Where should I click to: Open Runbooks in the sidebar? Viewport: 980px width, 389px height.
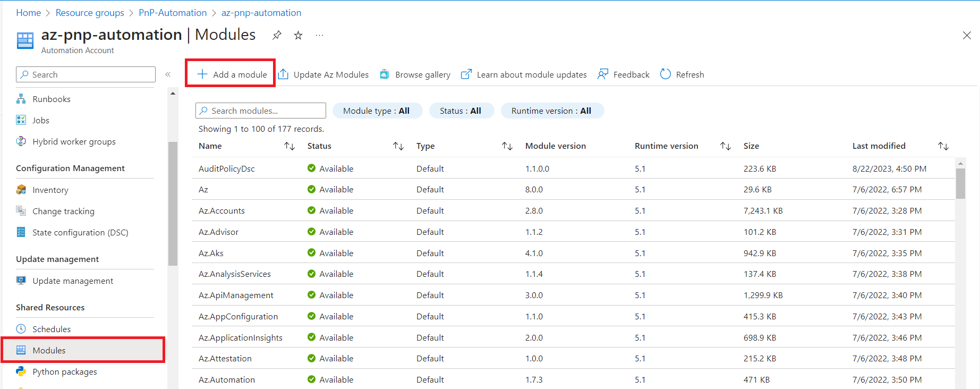pyautogui.click(x=51, y=99)
